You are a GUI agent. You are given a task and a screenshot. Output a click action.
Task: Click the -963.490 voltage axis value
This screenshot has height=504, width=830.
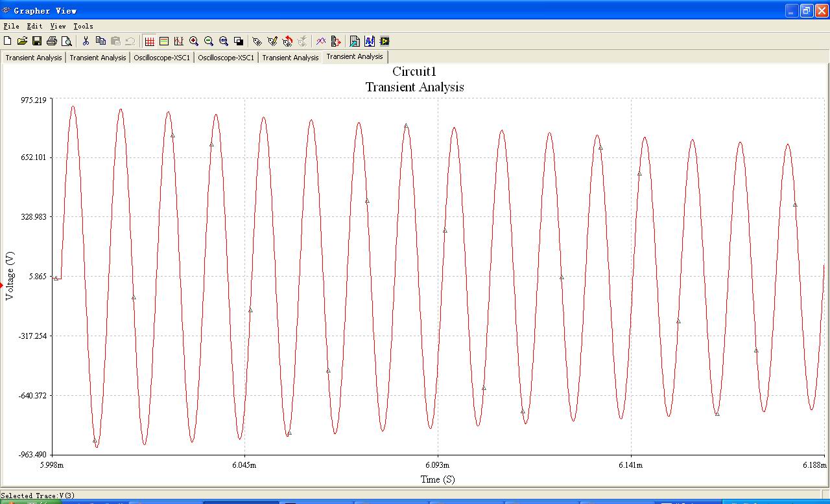click(32, 455)
